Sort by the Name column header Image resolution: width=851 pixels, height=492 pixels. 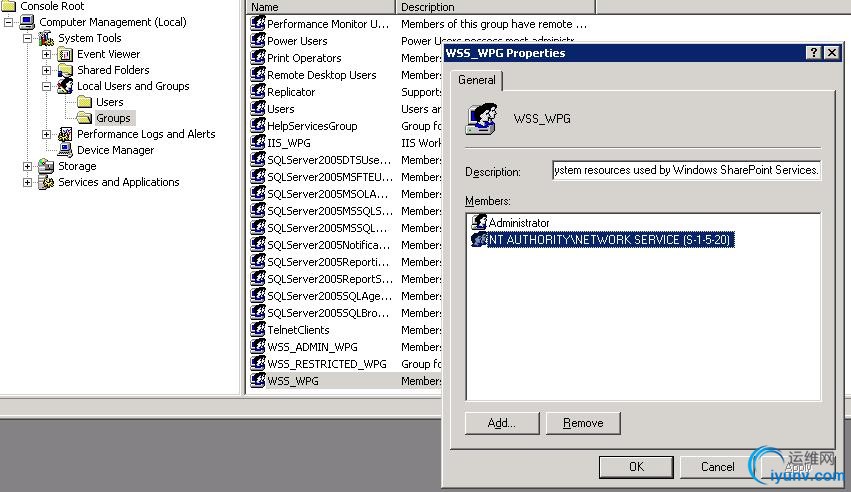pyautogui.click(x=321, y=7)
